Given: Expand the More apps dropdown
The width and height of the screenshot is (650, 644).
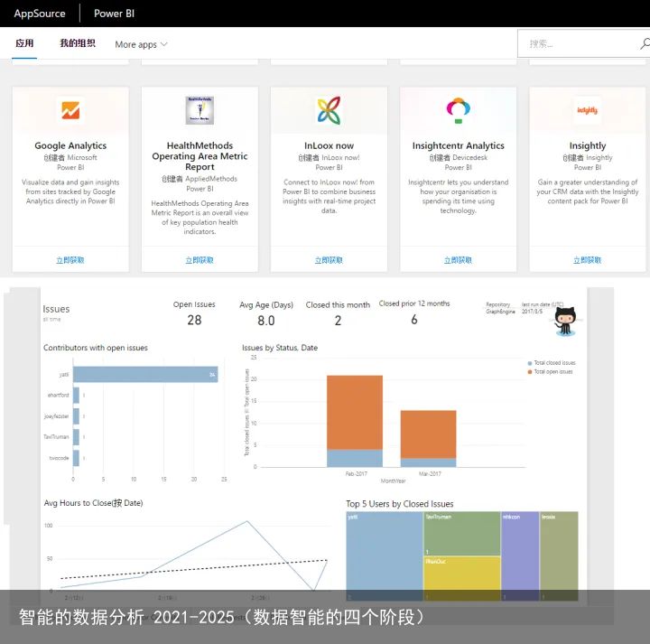Looking at the screenshot, I should [x=141, y=44].
